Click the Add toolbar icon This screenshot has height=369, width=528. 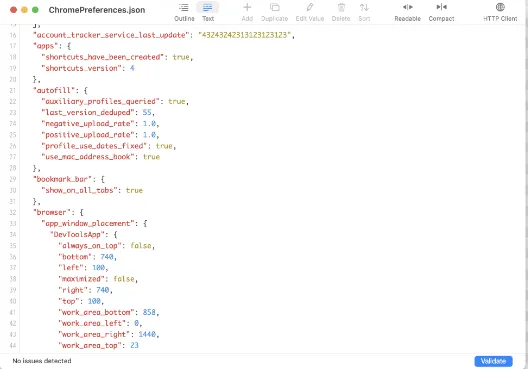point(247,12)
